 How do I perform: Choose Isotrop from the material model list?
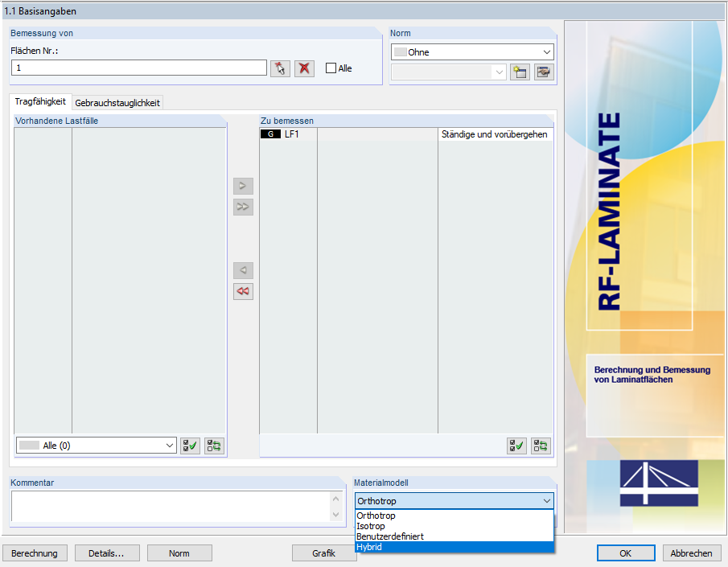(454, 526)
